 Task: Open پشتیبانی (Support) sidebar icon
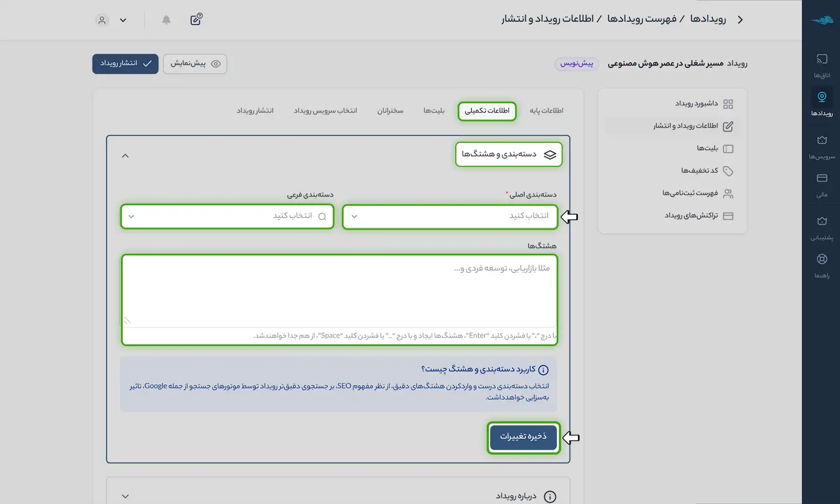(822, 227)
